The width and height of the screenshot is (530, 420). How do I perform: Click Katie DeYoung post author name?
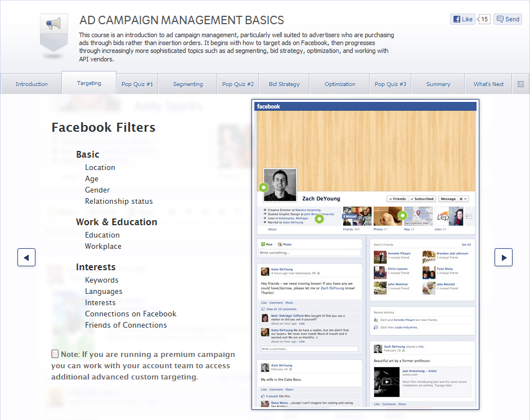(281, 269)
